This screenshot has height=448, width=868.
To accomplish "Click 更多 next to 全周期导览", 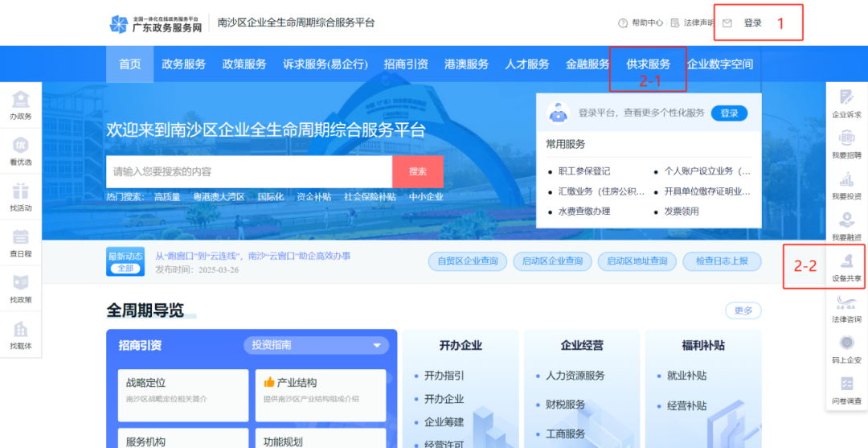I will pyautogui.click(x=743, y=310).
